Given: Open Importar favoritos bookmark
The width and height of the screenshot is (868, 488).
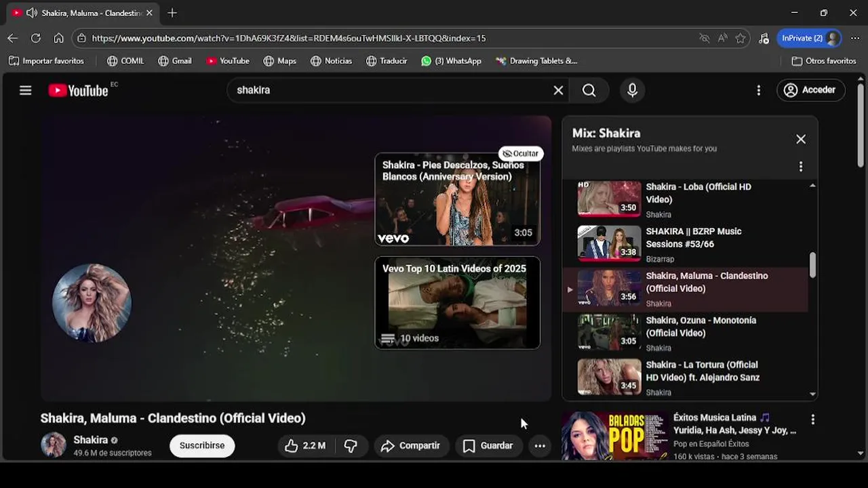Looking at the screenshot, I should click(x=46, y=61).
